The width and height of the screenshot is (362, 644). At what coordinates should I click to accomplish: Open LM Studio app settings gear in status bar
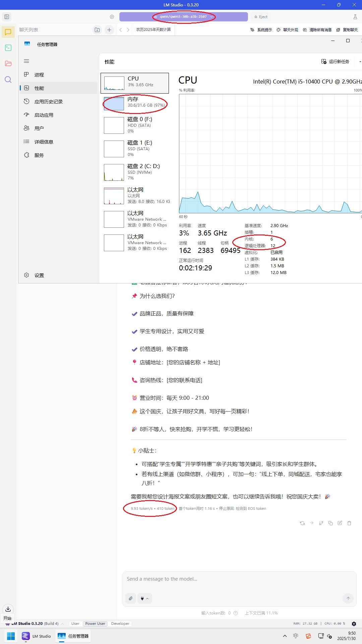pos(354,624)
